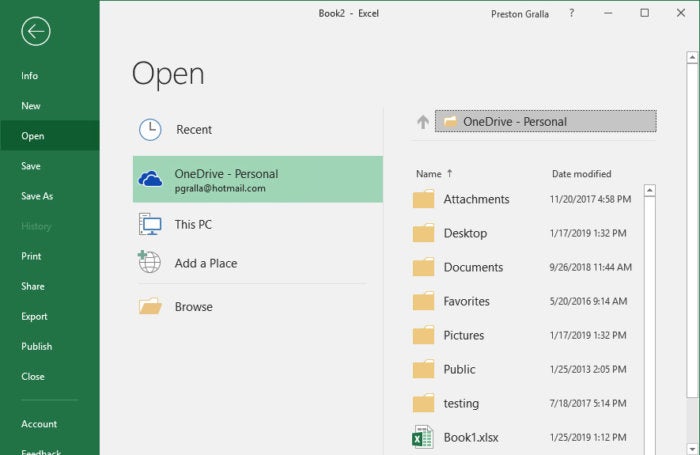The height and width of the screenshot is (455, 700).
Task: Open the Account page
Action: tap(39, 424)
